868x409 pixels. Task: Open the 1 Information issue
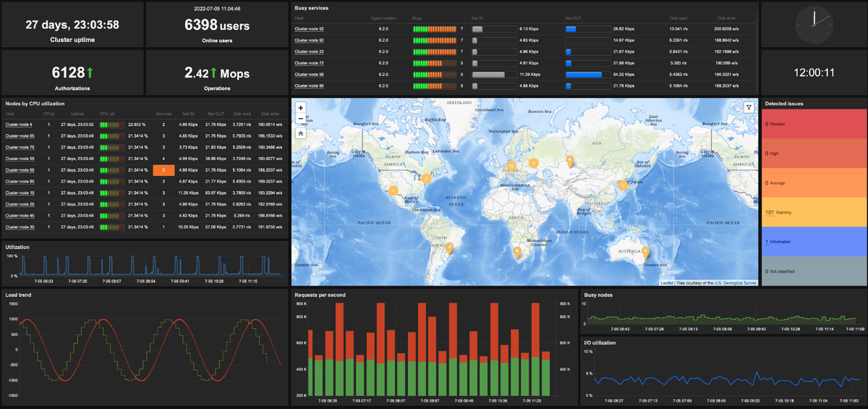tap(767, 242)
